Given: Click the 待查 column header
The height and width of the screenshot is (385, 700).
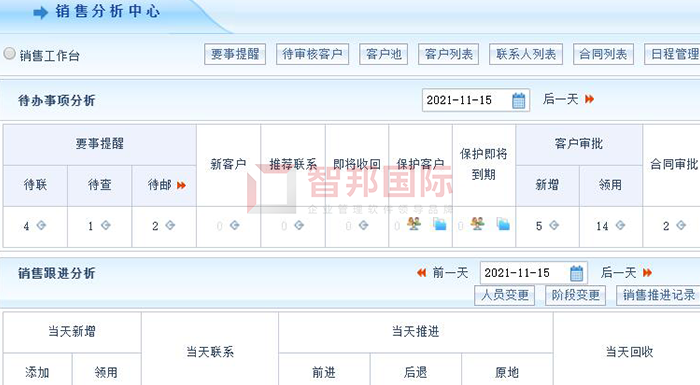Looking at the screenshot, I should (x=100, y=185).
